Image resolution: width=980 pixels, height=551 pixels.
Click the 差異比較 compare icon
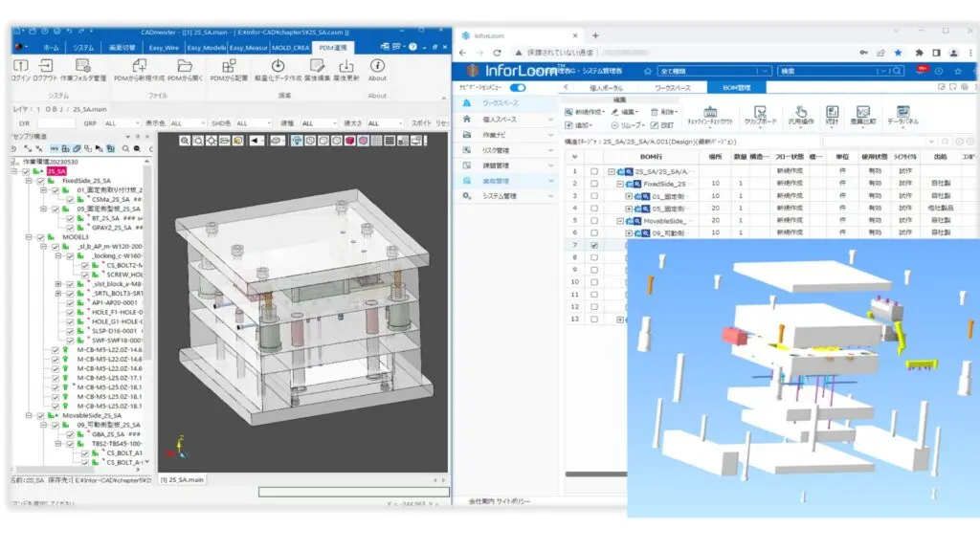click(862, 114)
